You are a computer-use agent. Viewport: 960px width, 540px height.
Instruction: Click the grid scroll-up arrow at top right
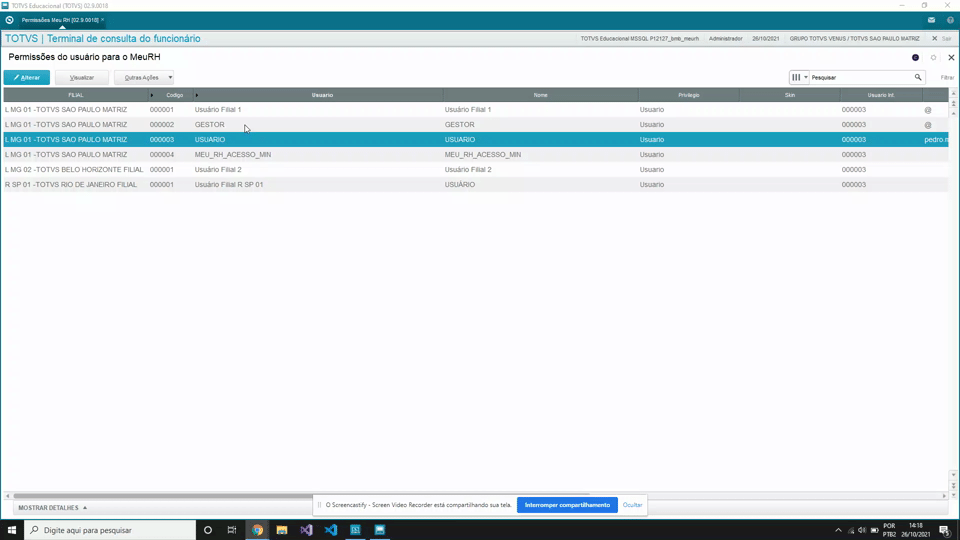click(953, 93)
